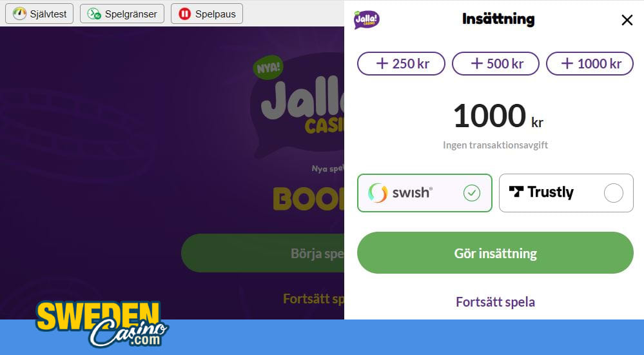Open the Självtest toolbar button

pyautogui.click(x=39, y=14)
